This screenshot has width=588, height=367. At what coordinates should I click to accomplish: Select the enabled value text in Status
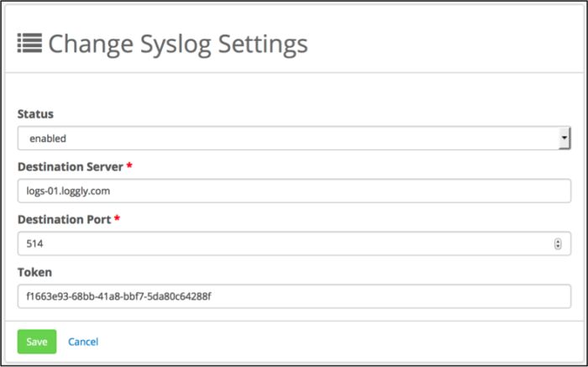(47, 139)
